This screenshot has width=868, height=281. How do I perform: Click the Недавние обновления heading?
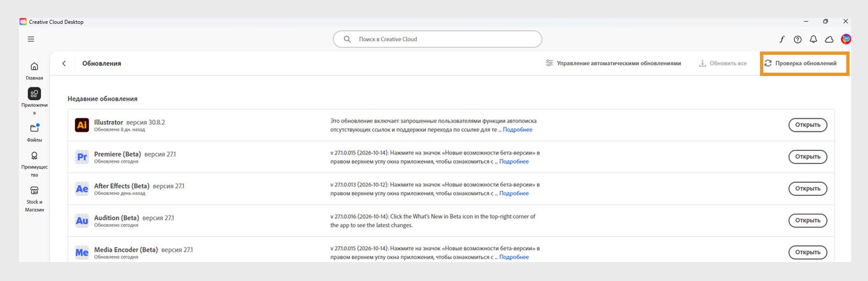(103, 99)
